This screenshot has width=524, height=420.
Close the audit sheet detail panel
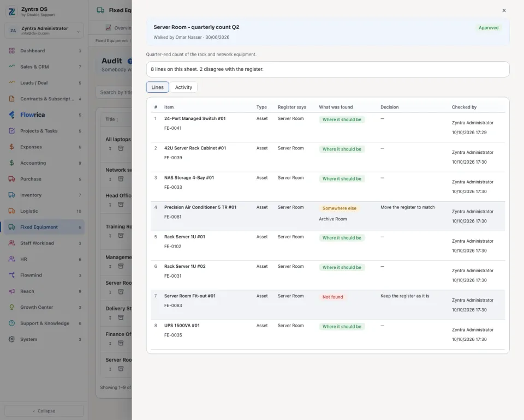point(504,10)
